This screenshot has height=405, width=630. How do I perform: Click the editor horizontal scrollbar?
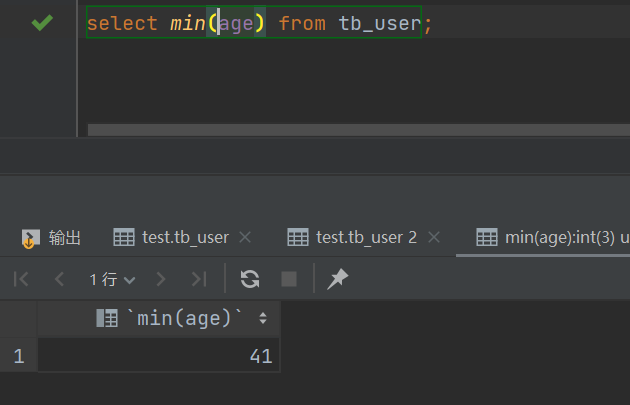click(350, 130)
